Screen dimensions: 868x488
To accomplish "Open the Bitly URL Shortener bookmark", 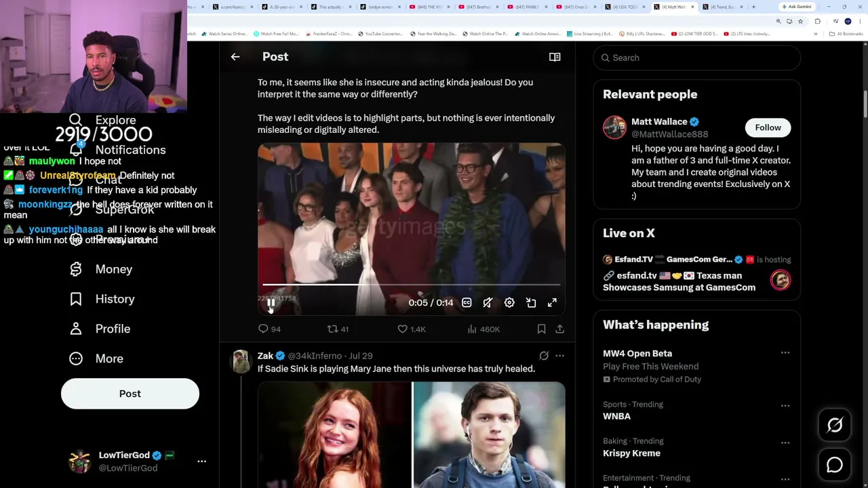I will tap(642, 34).
